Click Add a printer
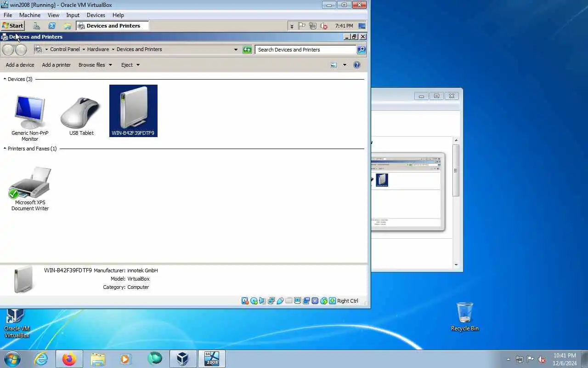Screen dimensions: 588x368 click(x=56, y=65)
